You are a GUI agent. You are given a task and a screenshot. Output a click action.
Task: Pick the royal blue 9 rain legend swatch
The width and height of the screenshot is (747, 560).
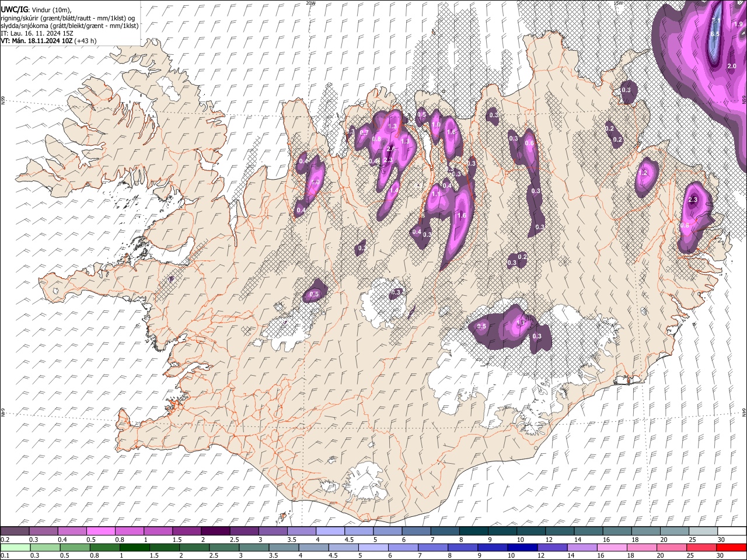[493, 548]
